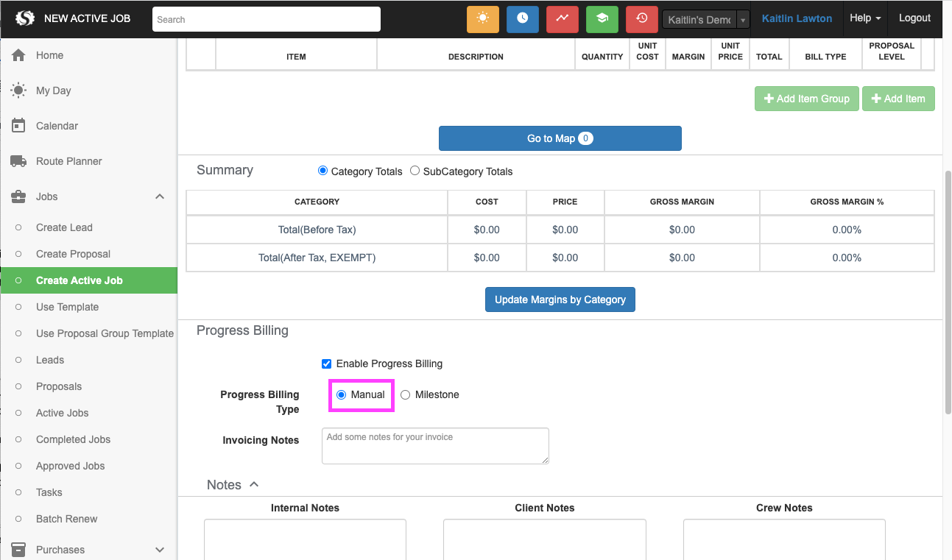Uncheck Enable Progress Billing checkbox
This screenshot has height=560, width=952.
click(327, 364)
